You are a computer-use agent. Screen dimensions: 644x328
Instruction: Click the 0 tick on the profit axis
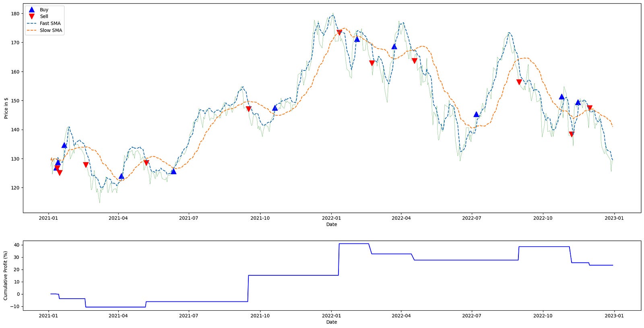click(x=18, y=294)
